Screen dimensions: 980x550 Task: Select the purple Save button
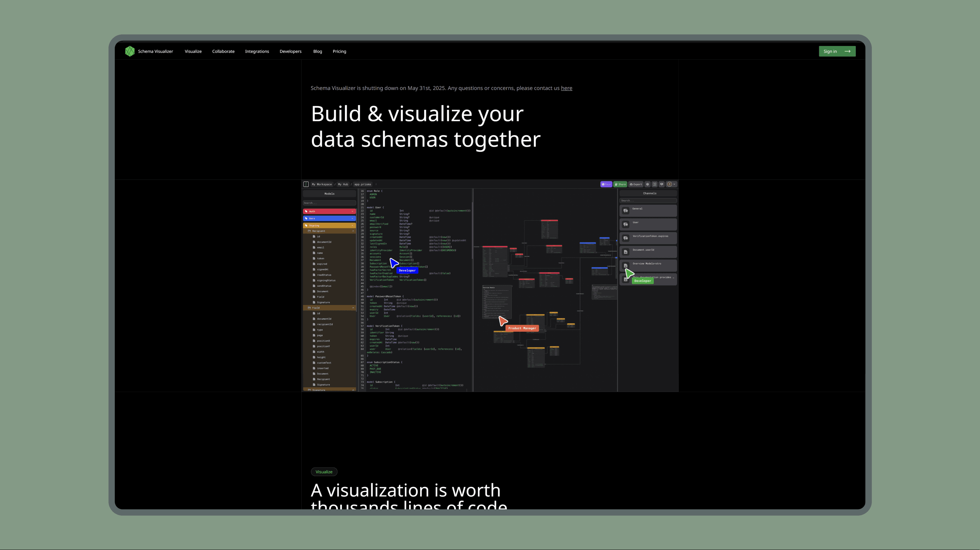click(606, 184)
